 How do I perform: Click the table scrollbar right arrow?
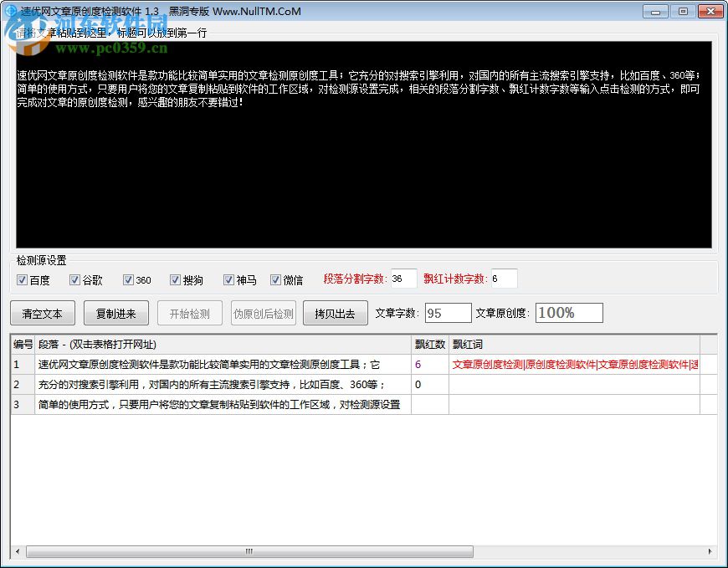pyautogui.click(x=710, y=551)
